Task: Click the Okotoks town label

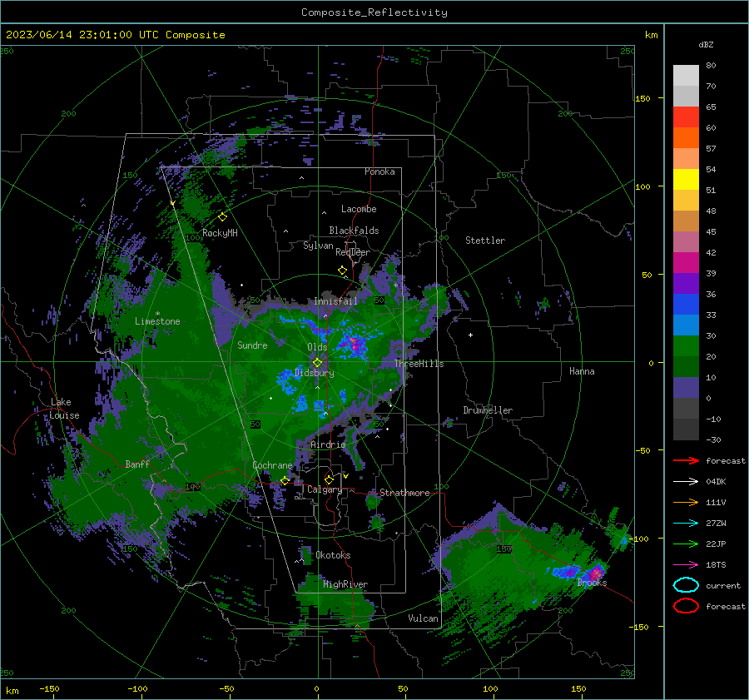Action: pos(333,555)
